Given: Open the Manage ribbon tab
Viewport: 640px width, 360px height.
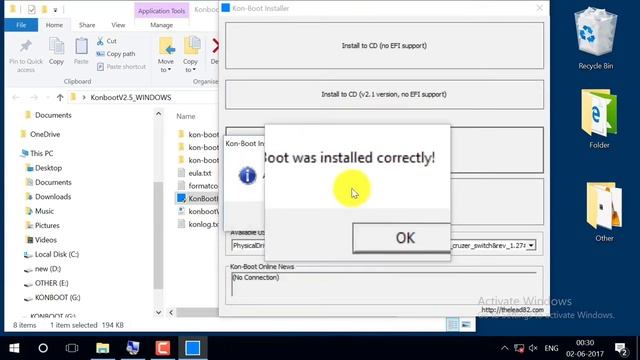Looking at the screenshot, I should [x=162, y=25].
